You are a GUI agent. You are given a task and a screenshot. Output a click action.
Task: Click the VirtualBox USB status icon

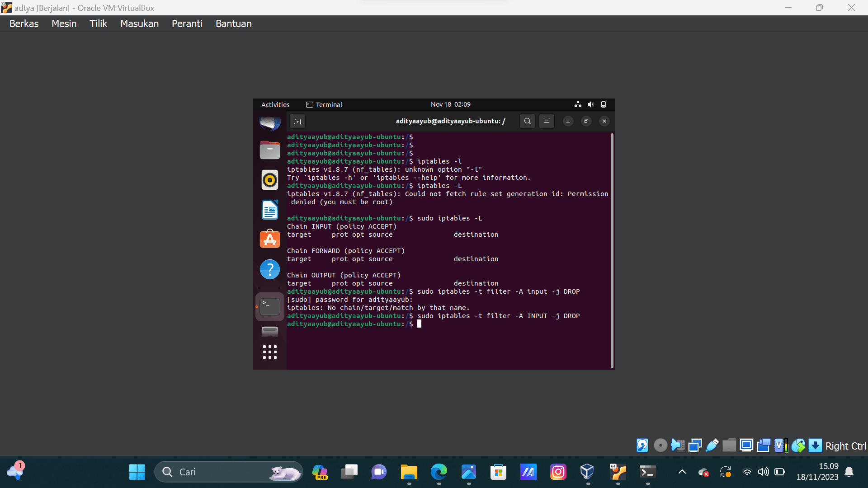[x=712, y=446]
